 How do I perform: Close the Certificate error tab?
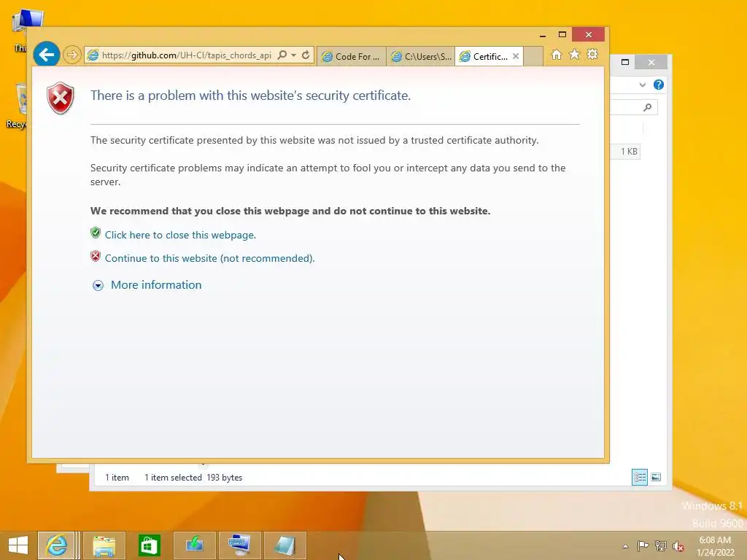pos(516,56)
